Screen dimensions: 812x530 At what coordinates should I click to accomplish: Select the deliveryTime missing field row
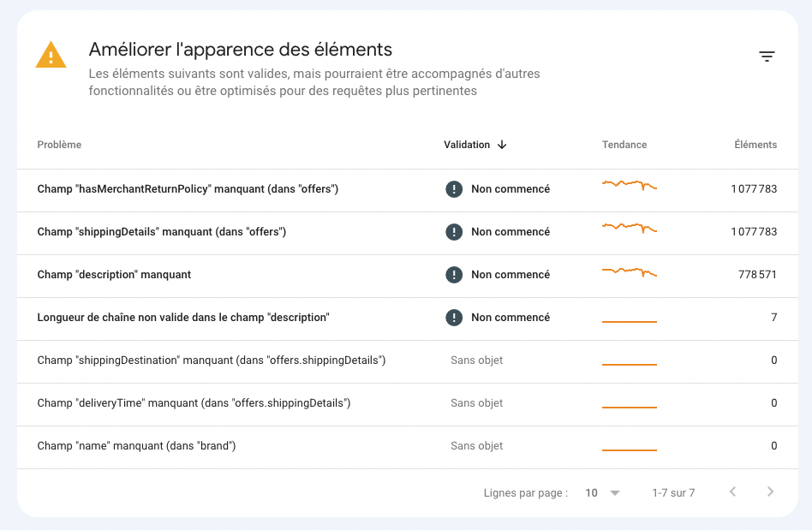coord(194,403)
